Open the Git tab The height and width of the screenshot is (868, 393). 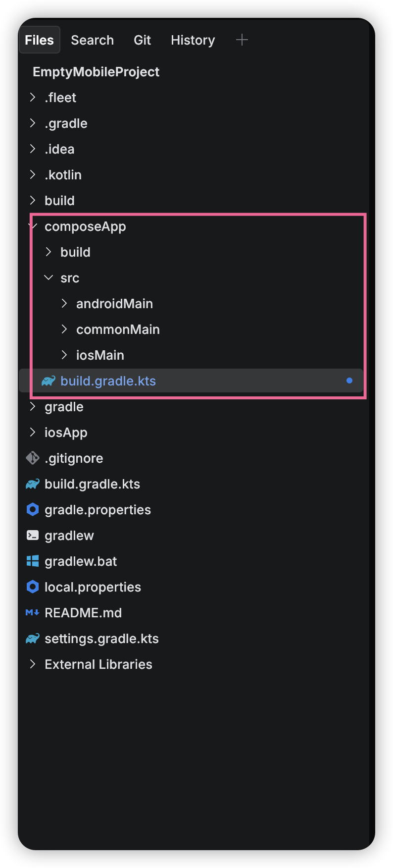pyautogui.click(x=143, y=40)
